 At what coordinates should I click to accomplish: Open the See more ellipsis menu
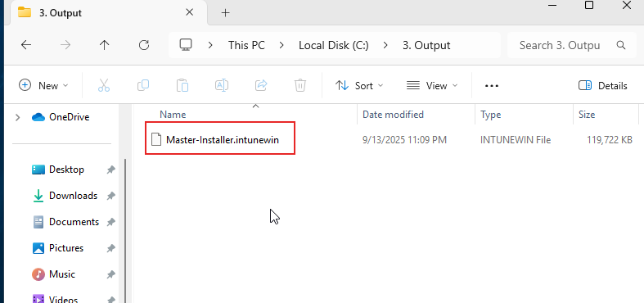(492, 85)
